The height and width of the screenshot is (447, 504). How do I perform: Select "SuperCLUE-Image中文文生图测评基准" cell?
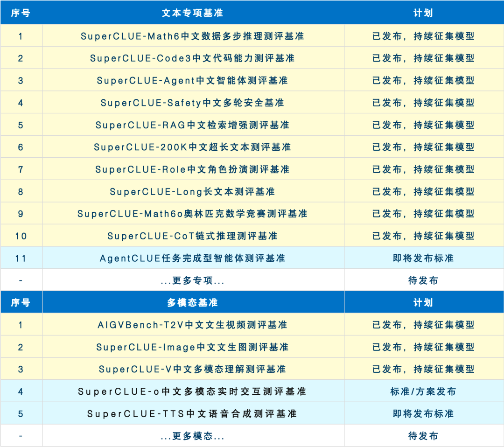coord(193,347)
